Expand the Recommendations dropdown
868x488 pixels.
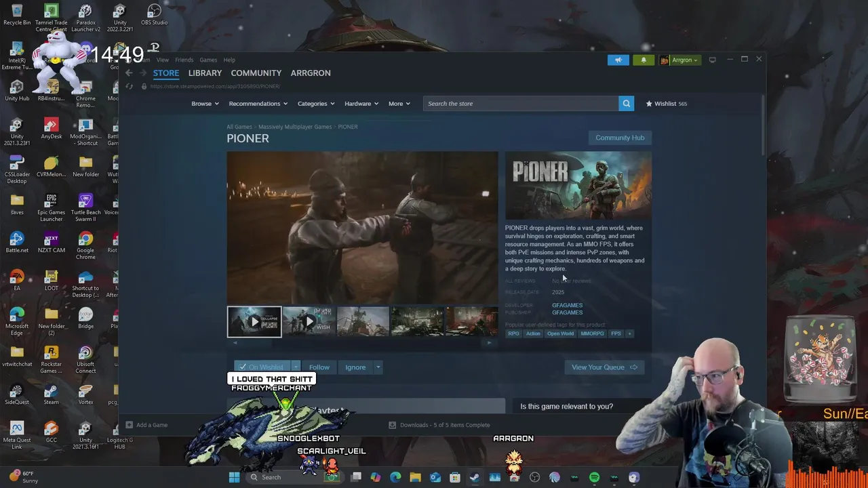(x=258, y=104)
